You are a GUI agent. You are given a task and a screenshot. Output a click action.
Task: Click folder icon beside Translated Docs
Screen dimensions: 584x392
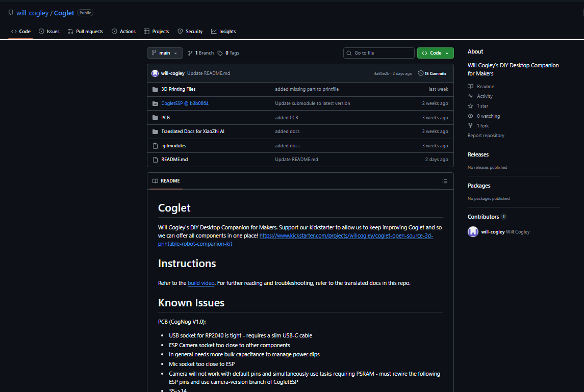click(x=156, y=132)
